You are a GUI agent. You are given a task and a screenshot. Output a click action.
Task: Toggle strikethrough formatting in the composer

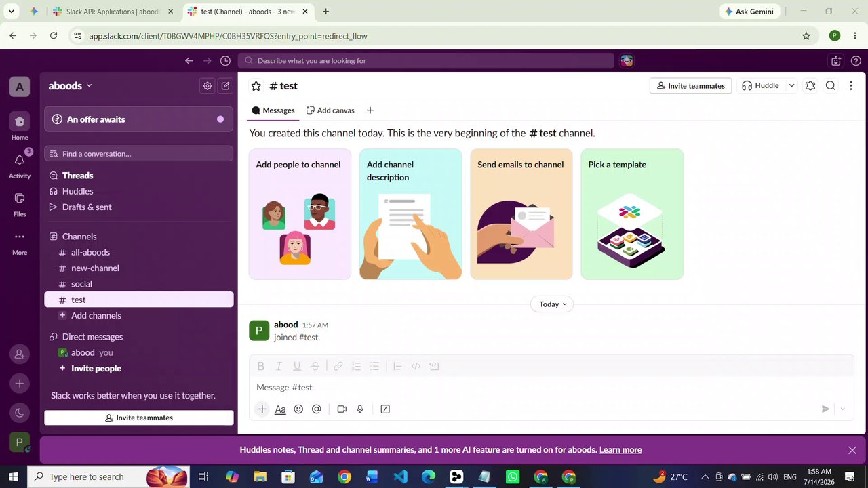point(315,367)
